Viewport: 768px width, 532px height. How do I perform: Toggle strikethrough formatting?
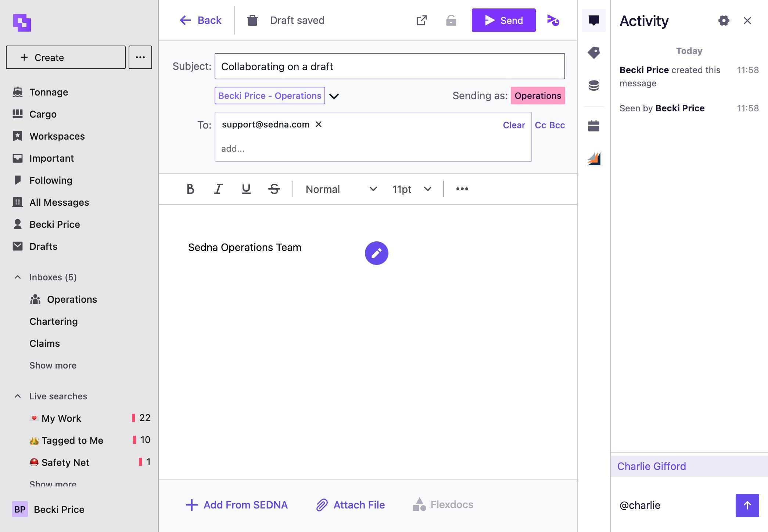(274, 189)
